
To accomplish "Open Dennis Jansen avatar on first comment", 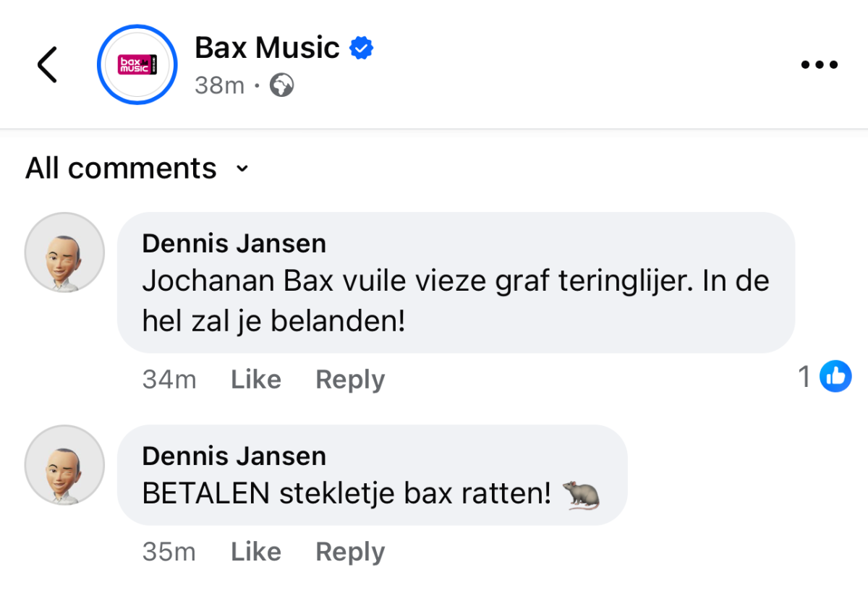I will [64, 252].
